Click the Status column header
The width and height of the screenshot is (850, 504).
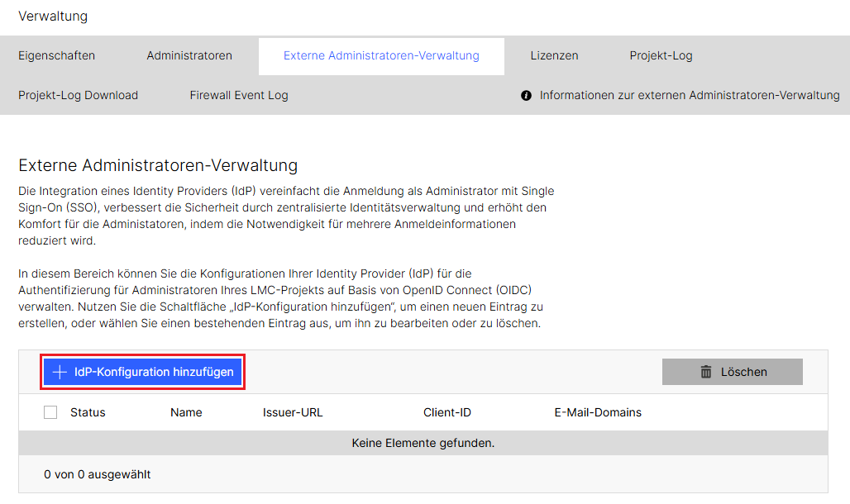88,411
